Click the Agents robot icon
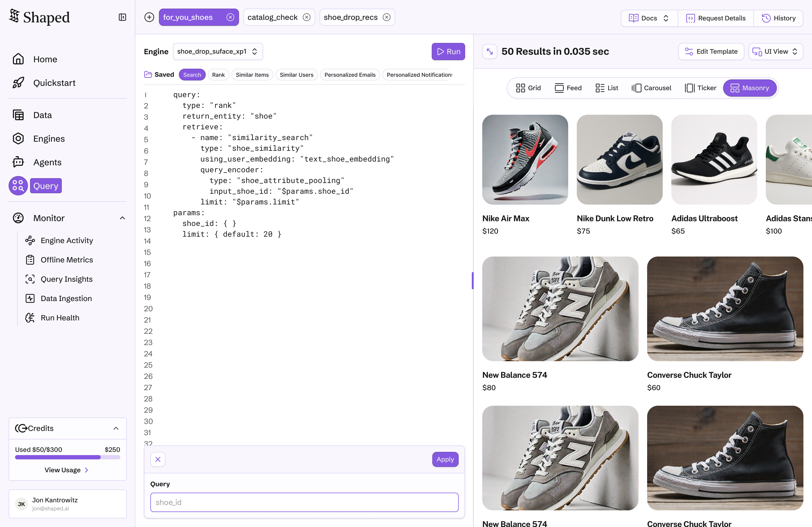 coord(18,162)
